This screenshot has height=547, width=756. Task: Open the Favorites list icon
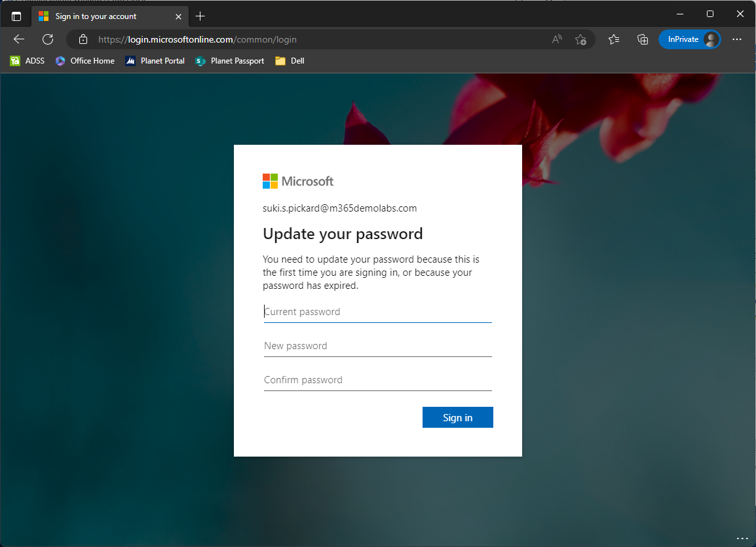(x=614, y=39)
